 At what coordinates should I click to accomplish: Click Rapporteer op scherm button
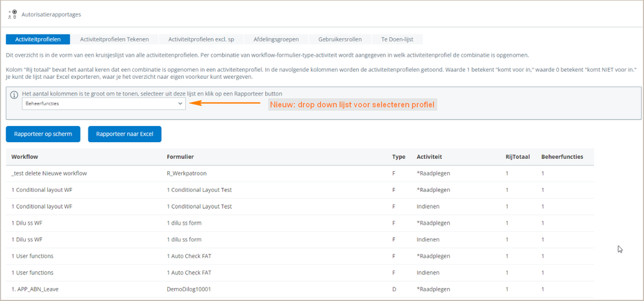coord(43,134)
